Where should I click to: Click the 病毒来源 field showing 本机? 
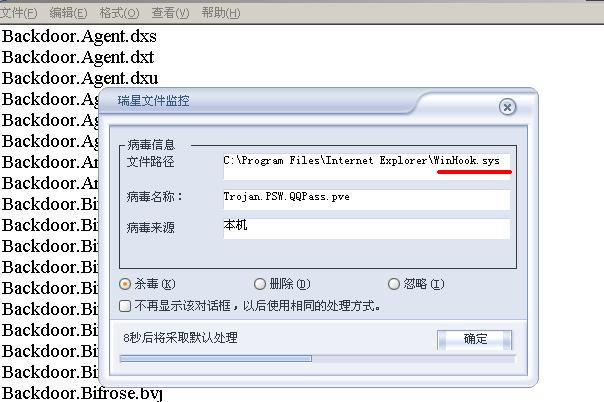[x=367, y=229]
